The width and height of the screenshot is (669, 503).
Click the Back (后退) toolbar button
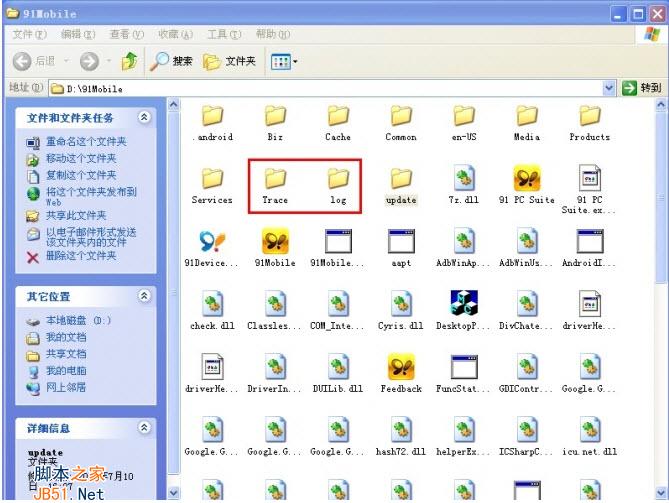(35, 61)
